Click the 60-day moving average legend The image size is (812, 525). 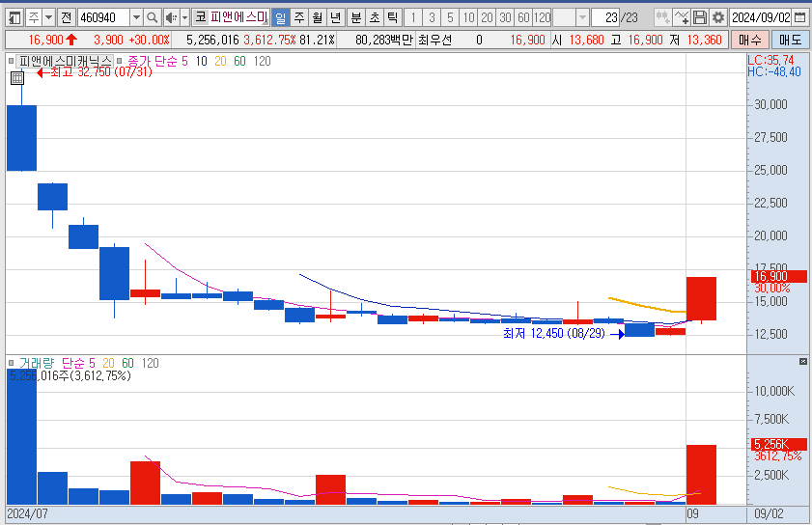(239, 61)
